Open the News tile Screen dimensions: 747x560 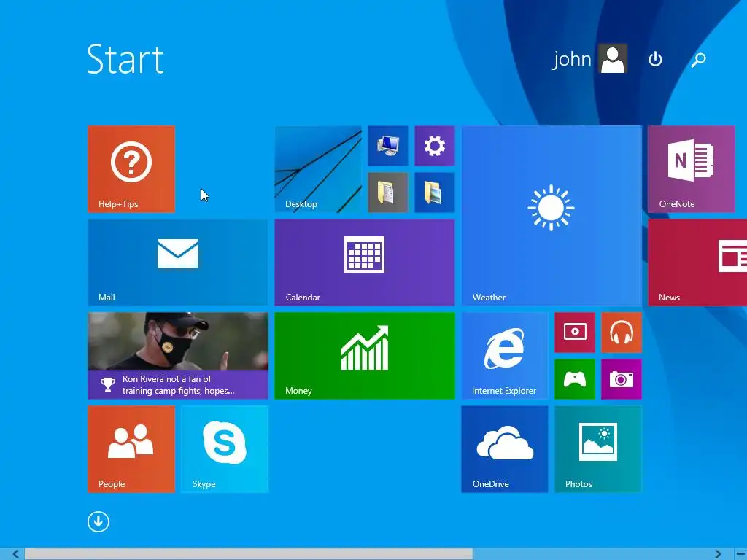click(697, 262)
